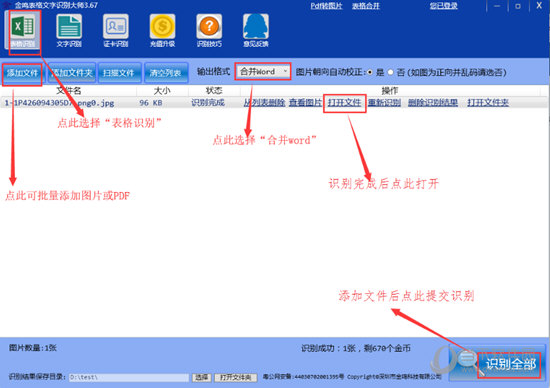The height and width of the screenshot is (388, 550).
Task: Click the 添加文件 button
Action: point(22,73)
